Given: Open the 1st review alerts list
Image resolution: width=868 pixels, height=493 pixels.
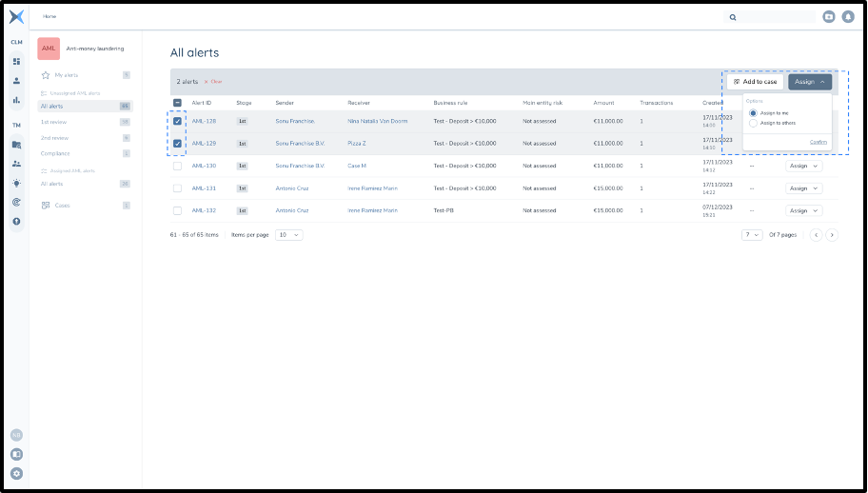Looking at the screenshot, I should click(52, 122).
